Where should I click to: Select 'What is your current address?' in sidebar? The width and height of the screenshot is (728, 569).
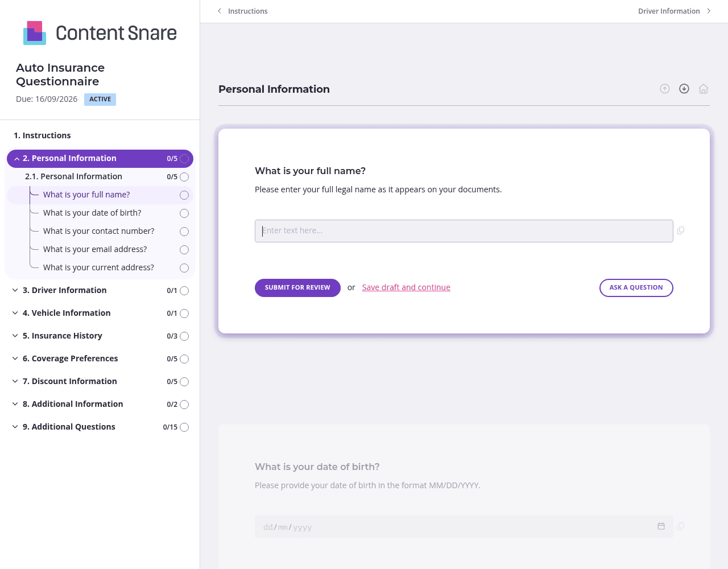[x=98, y=267]
